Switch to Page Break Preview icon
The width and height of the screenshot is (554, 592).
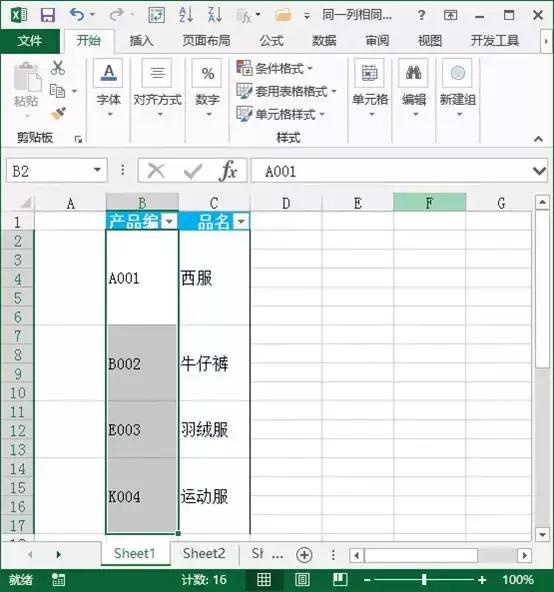[x=340, y=579]
